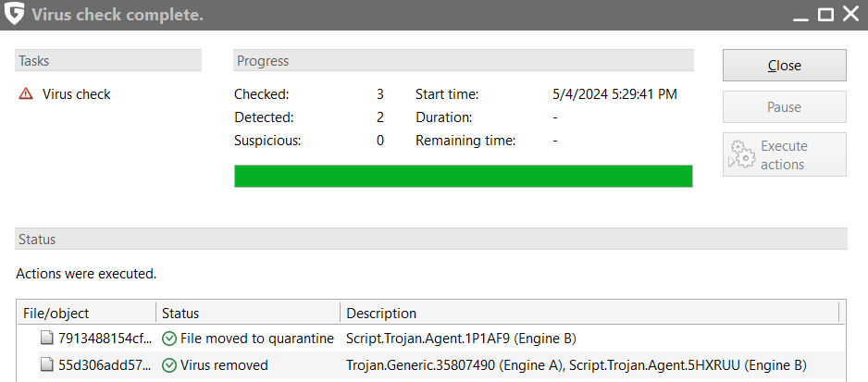Click the green checkmark next to Virus removed

pos(169,365)
